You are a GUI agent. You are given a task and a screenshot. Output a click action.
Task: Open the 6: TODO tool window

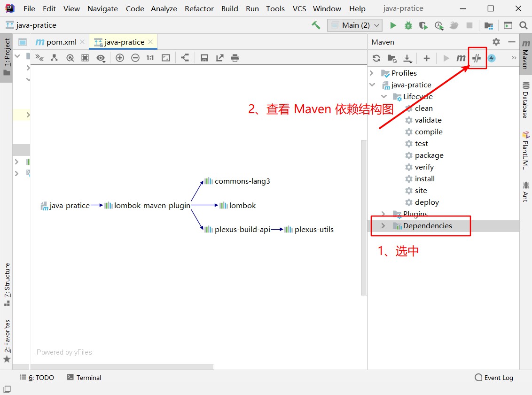[x=37, y=377]
